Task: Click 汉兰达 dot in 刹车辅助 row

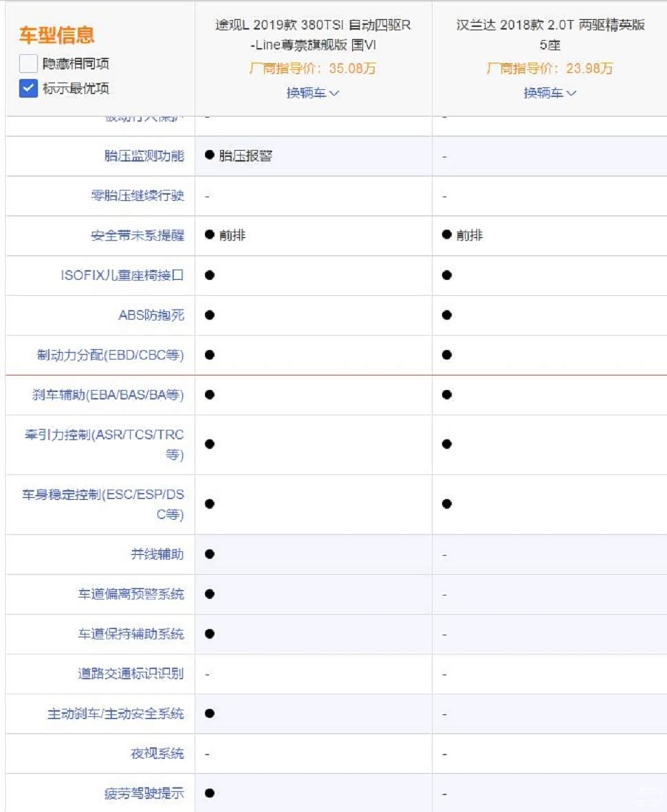Action: (x=447, y=395)
